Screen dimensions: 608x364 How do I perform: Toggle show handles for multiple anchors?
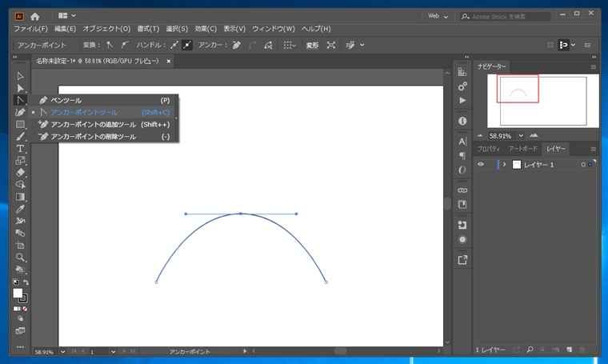click(174, 45)
